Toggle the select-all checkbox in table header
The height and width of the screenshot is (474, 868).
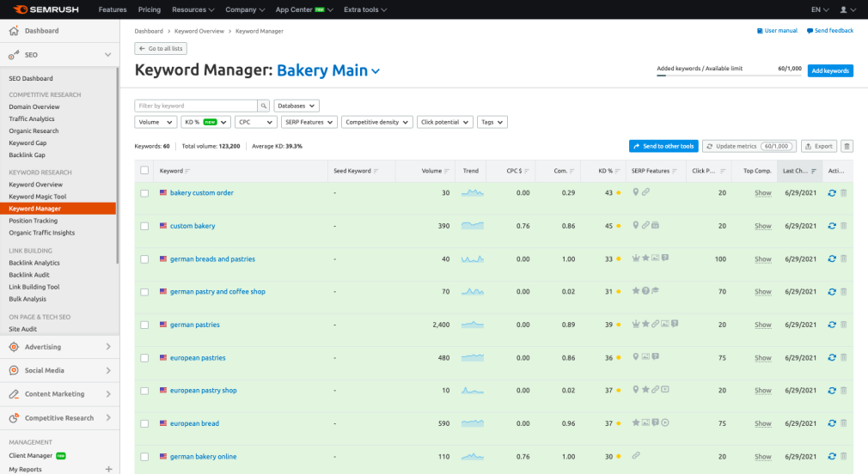pos(144,171)
